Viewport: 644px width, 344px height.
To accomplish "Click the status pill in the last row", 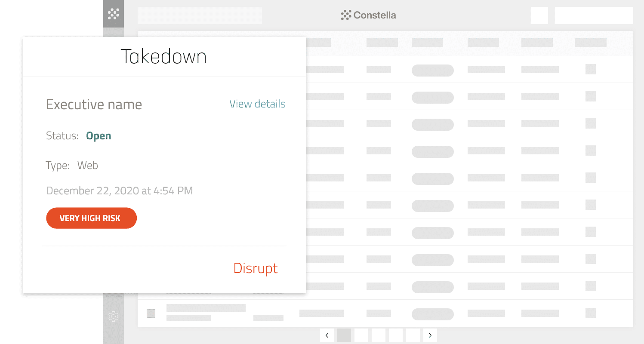I will click(x=432, y=314).
